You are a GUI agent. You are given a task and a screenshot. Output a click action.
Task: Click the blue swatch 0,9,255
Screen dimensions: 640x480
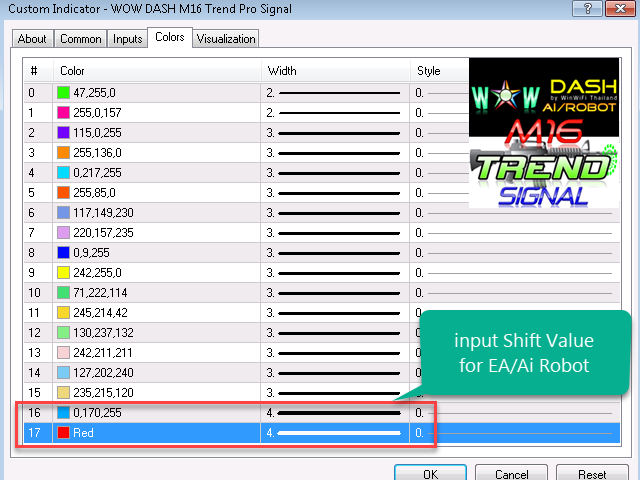tap(63, 253)
